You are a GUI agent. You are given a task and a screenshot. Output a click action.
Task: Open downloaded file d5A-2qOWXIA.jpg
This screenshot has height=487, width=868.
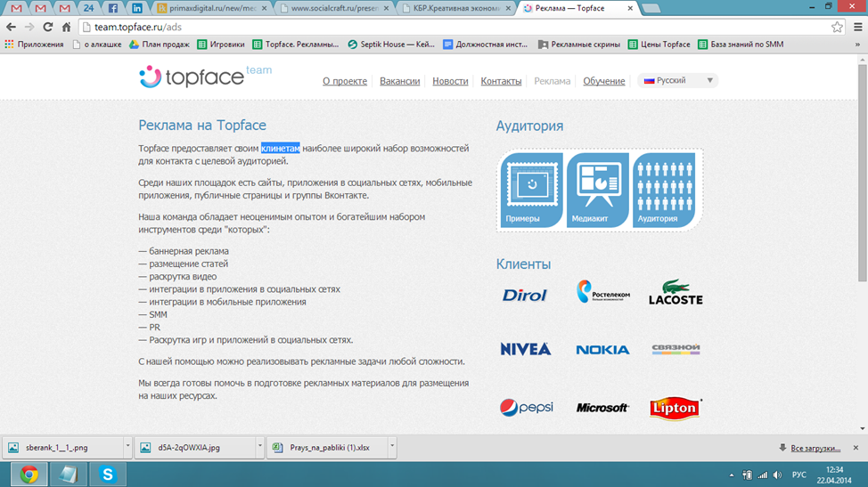(x=195, y=448)
